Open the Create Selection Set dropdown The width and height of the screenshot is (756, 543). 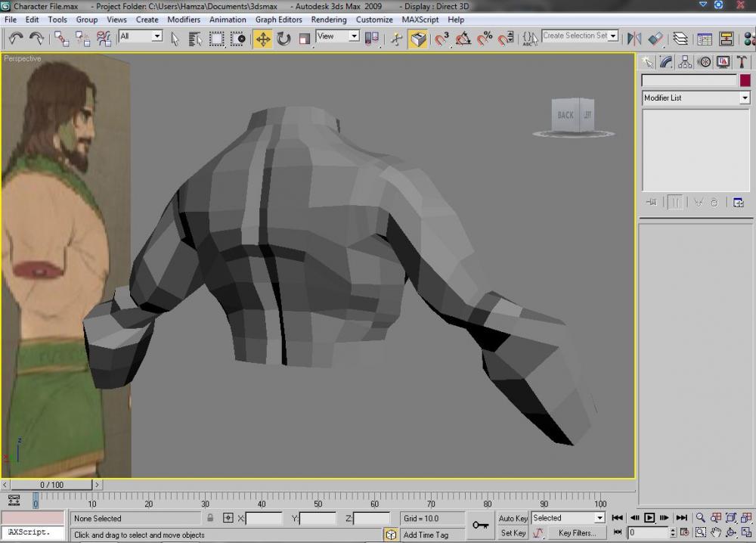[612, 36]
